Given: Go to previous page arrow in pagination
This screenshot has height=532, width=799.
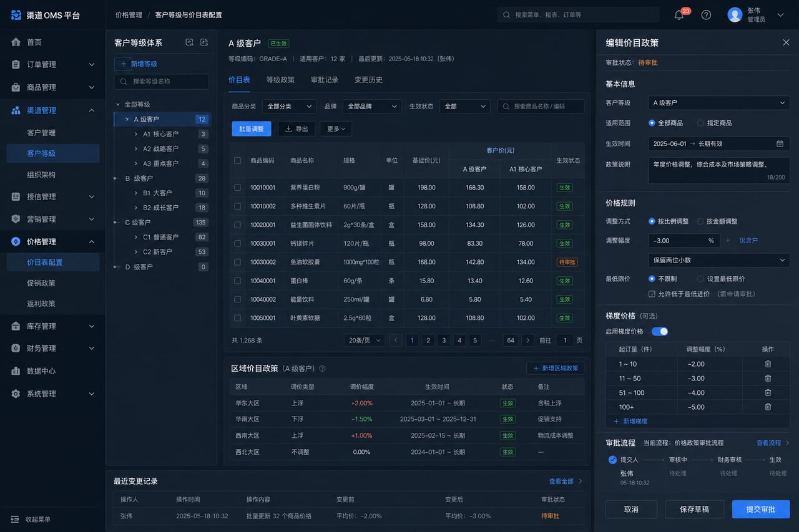Looking at the screenshot, I should tap(396, 340).
